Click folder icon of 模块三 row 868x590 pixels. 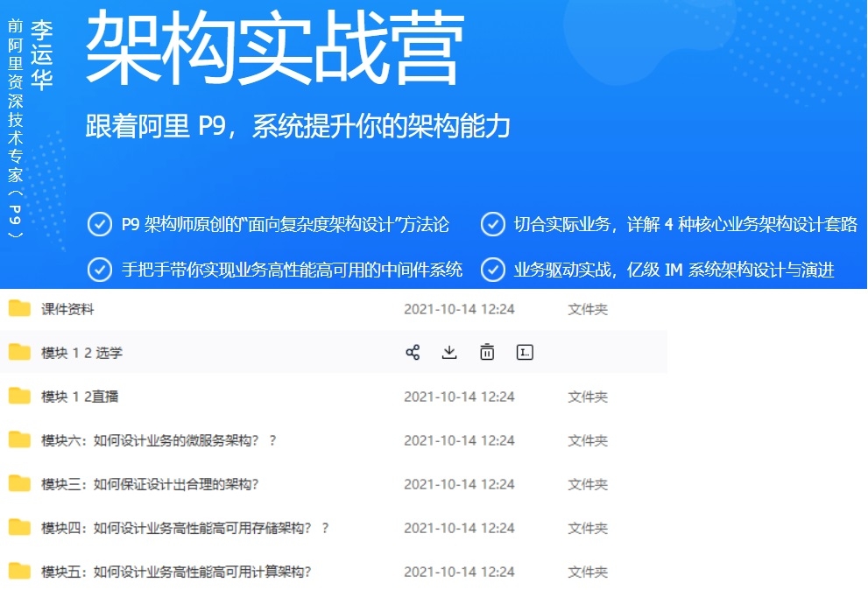coord(19,483)
